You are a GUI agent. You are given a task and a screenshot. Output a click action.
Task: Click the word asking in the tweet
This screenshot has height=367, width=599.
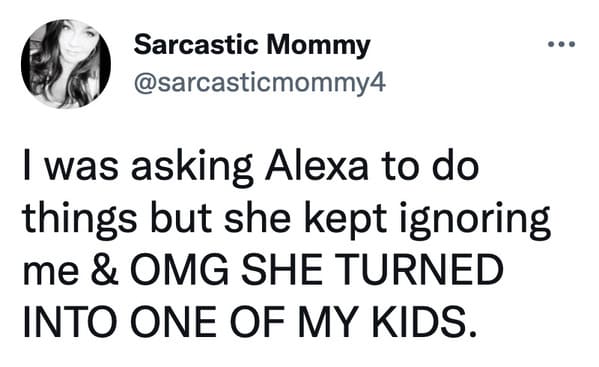tap(192, 169)
